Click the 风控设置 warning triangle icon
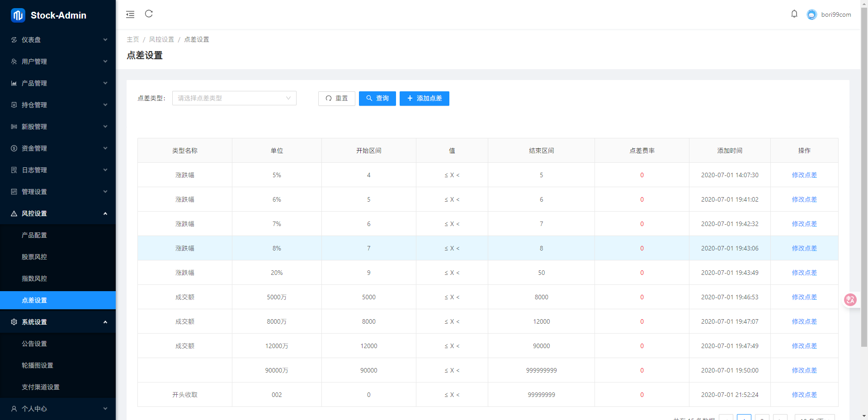This screenshot has height=420, width=868. [14, 213]
